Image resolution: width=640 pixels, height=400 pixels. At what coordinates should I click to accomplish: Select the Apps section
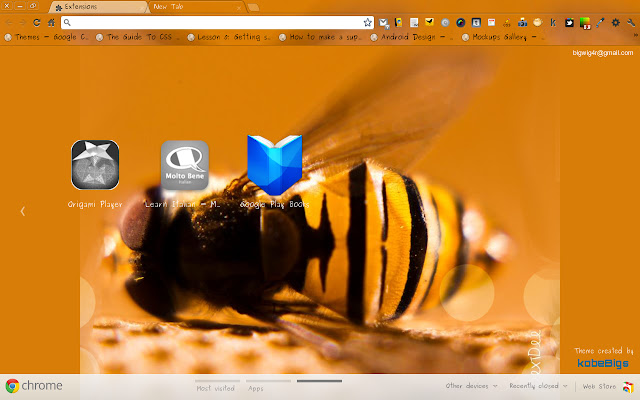click(x=256, y=387)
